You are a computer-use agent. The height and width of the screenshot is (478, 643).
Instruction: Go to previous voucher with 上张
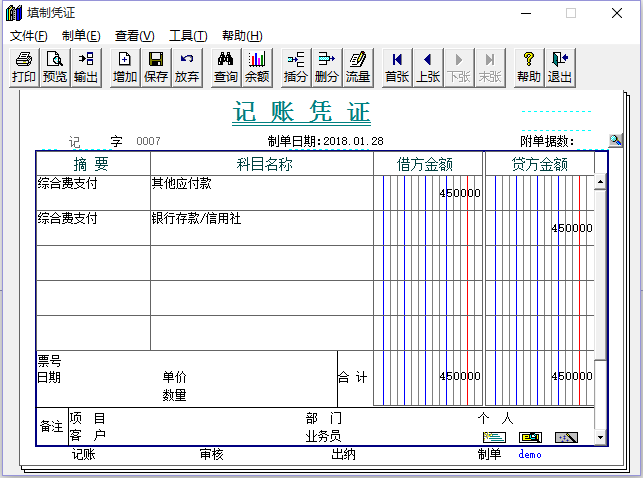click(428, 67)
